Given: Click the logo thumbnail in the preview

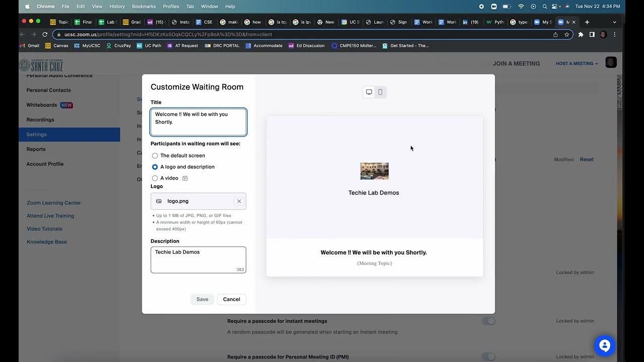Looking at the screenshot, I should pyautogui.click(x=374, y=171).
